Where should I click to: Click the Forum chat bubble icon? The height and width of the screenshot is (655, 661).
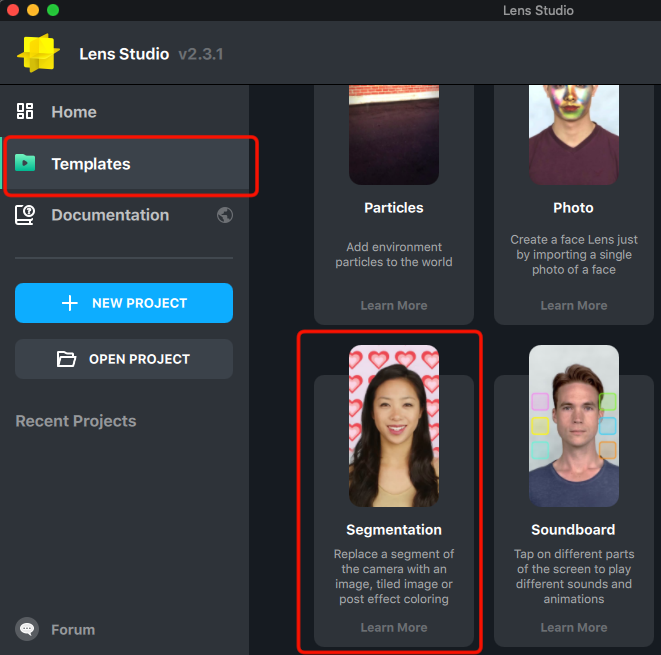tap(27, 629)
